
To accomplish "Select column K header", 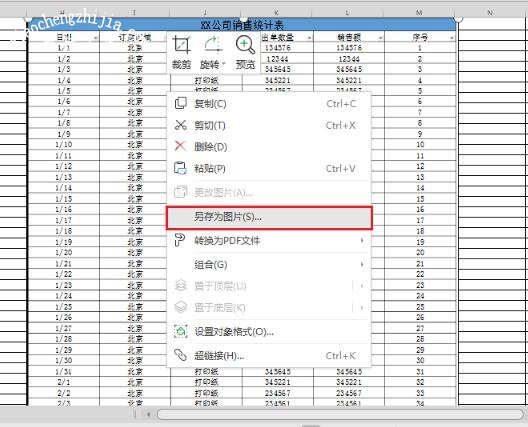I will click(276, 13).
